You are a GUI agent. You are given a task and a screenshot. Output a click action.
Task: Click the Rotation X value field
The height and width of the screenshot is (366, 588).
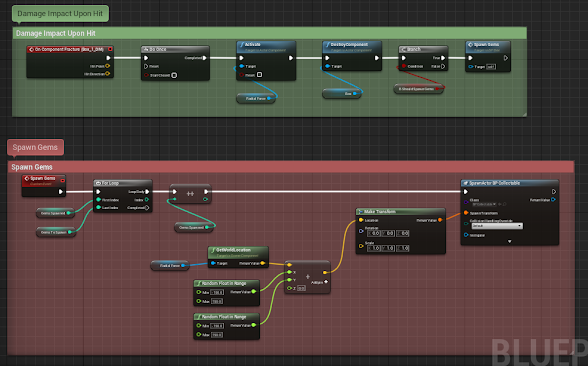[374, 233]
